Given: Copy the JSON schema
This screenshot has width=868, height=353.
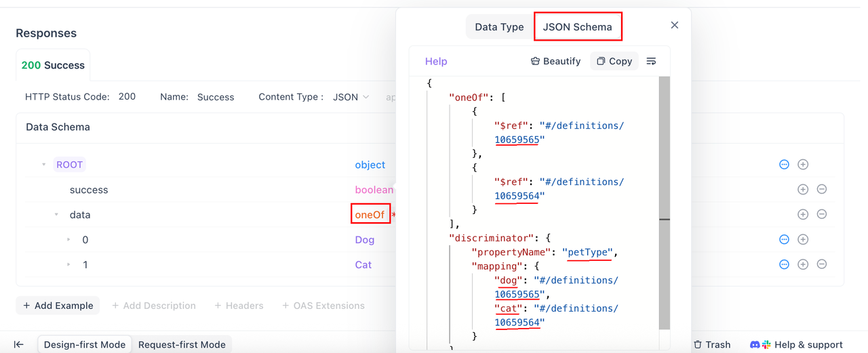Looking at the screenshot, I should pos(614,61).
